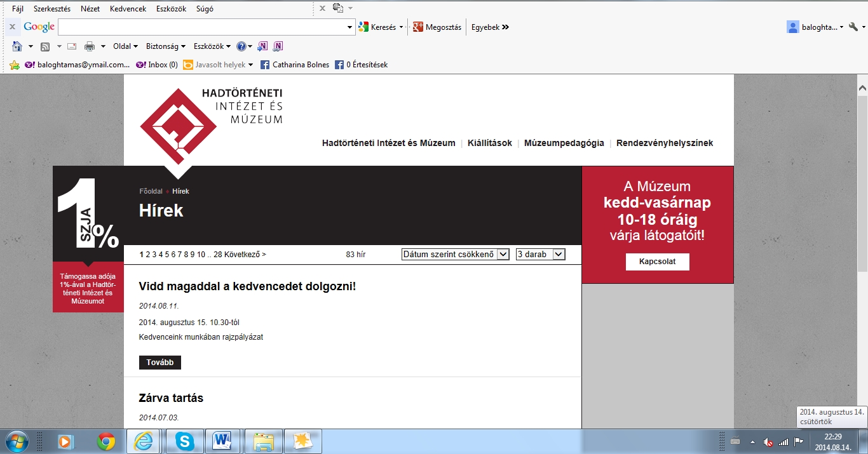The image size is (868, 454).
Task: Open the Szerkesztés menu
Action: pyautogui.click(x=52, y=9)
